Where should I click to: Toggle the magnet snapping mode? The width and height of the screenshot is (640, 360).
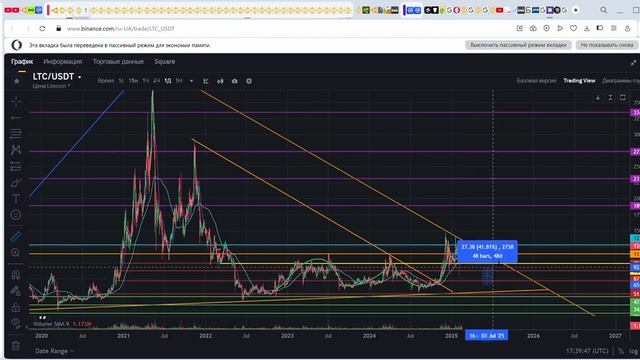pyautogui.click(x=16, y=274)
